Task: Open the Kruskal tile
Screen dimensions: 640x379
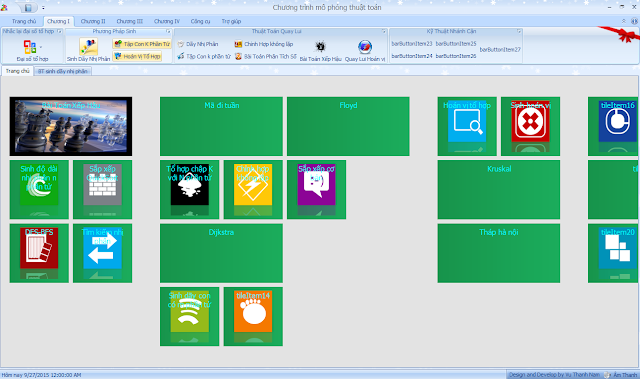Action: (499, 190)
